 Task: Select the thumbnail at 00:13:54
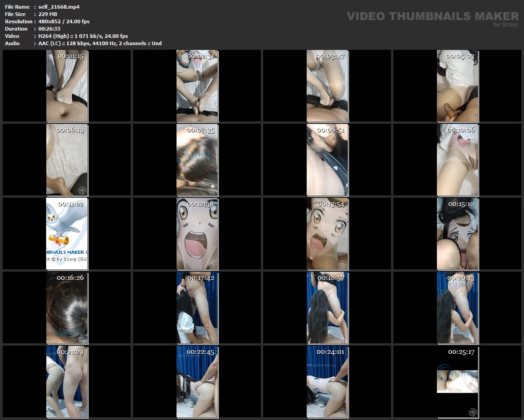[327, 234]
